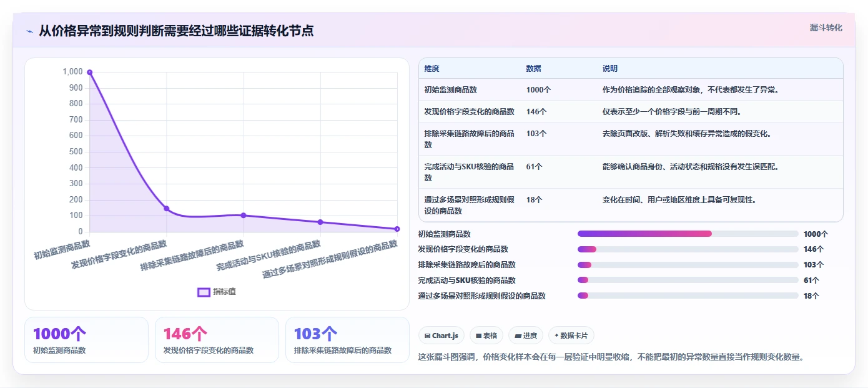The height and width of the screenshot is (388, 868).
Task: Click the progress bar for 通过多场景对照形成规则假设
Action: (x=688, y=296)
